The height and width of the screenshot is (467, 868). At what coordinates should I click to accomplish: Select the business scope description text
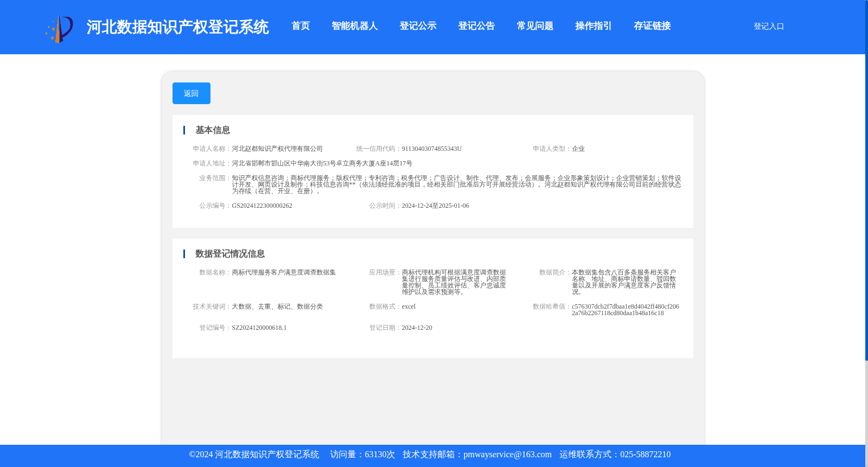click(456, 184)
